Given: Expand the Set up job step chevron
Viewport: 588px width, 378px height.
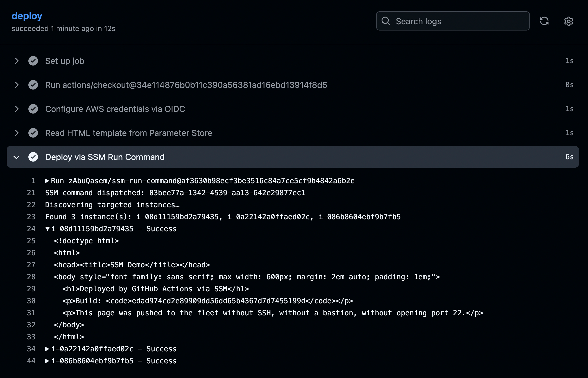Looking at the screenshot, I should [16, 61].
